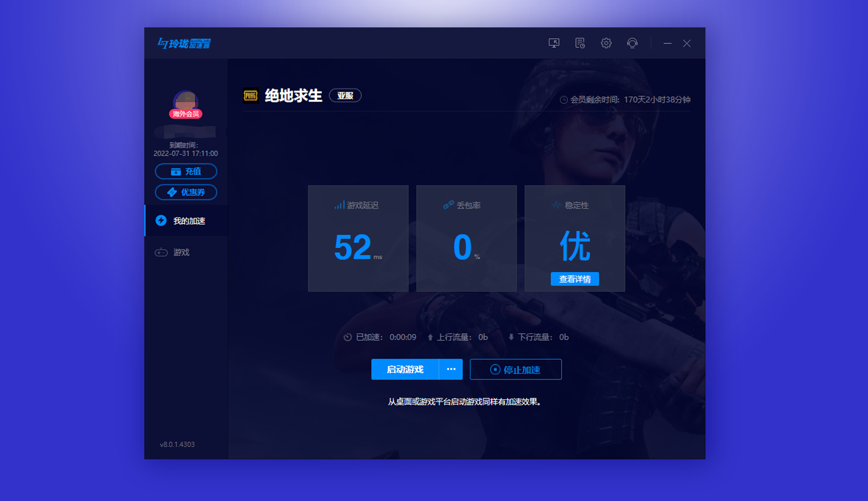Click the gamepad icon beside 游戏

pos(161,252)
